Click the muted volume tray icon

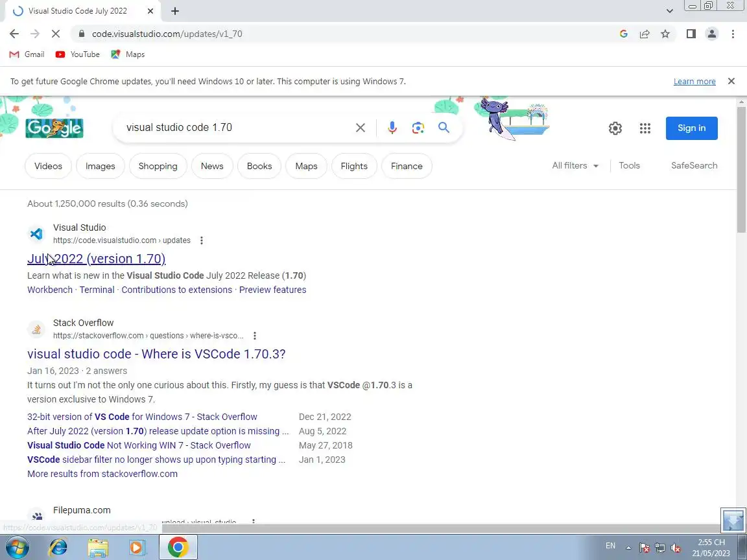tap(675, 548)
